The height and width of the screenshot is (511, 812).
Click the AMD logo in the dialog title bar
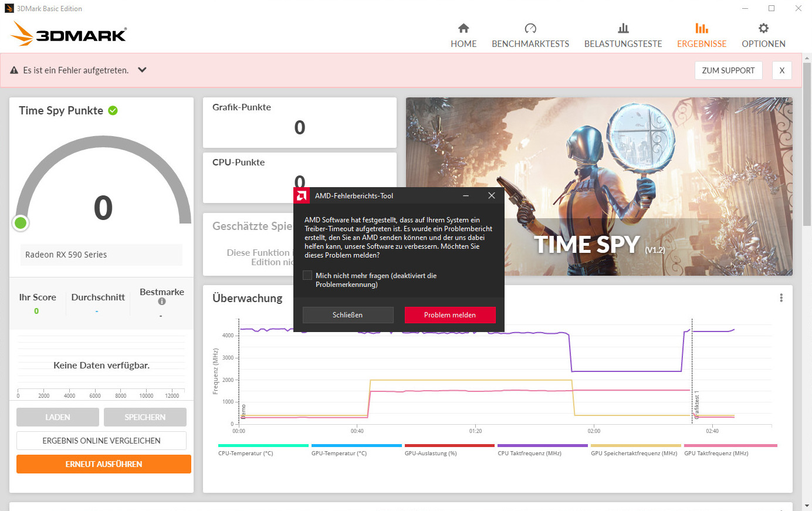302,196
